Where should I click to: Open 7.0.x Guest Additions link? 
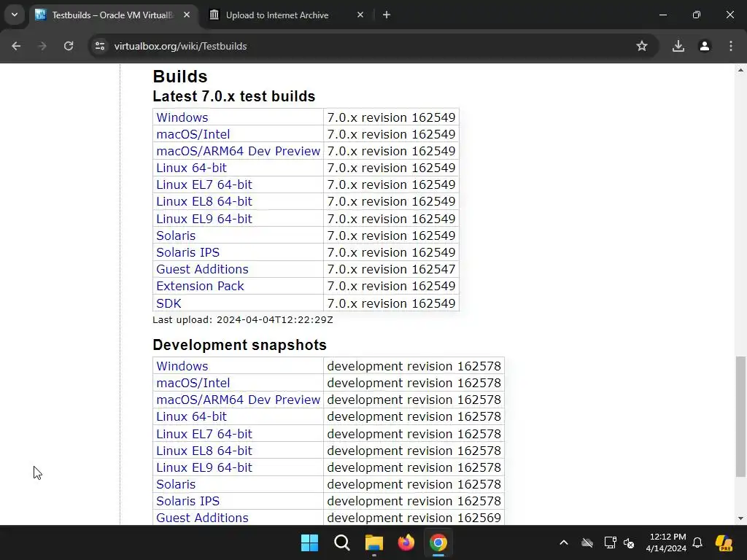pyautogui.click(x=202, y=269)
